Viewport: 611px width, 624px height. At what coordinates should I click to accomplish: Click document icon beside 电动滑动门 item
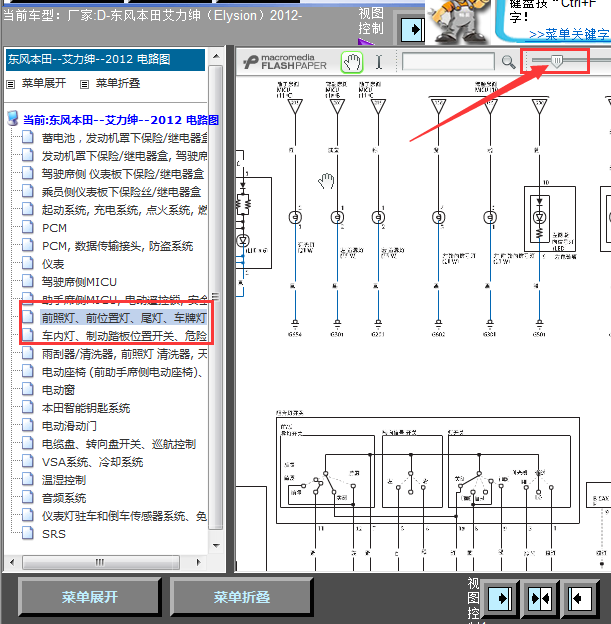[x=27, y=425]
